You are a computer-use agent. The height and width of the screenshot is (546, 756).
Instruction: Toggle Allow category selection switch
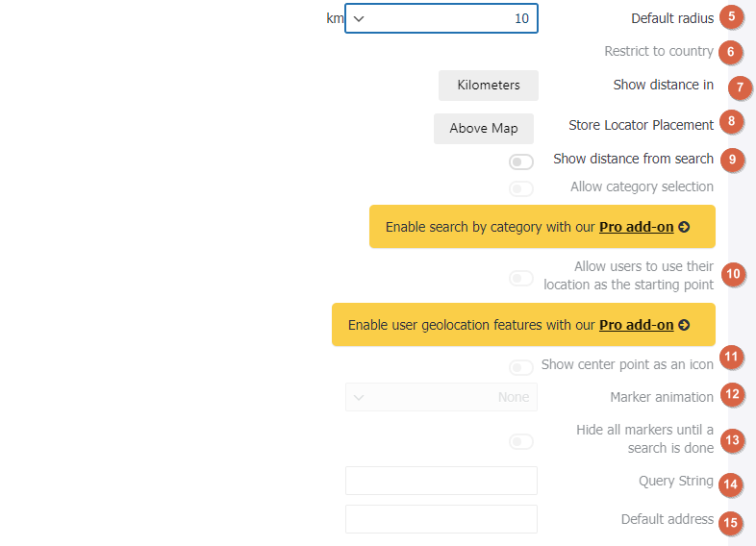tap(520, 188)
